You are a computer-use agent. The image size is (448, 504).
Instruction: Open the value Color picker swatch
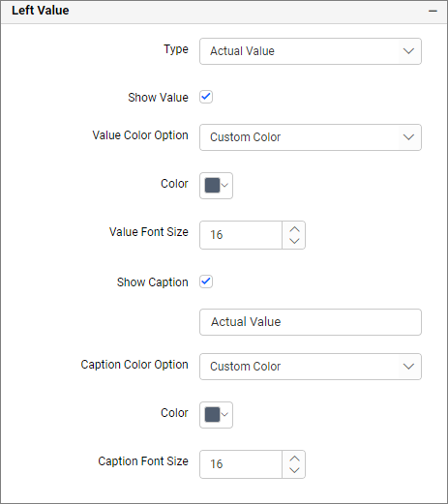216,186
